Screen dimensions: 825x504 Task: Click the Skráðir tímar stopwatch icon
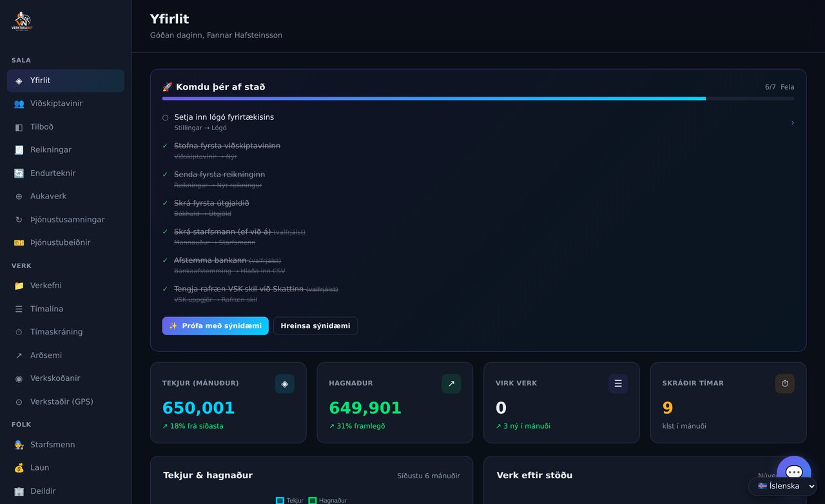pos(784,383)
